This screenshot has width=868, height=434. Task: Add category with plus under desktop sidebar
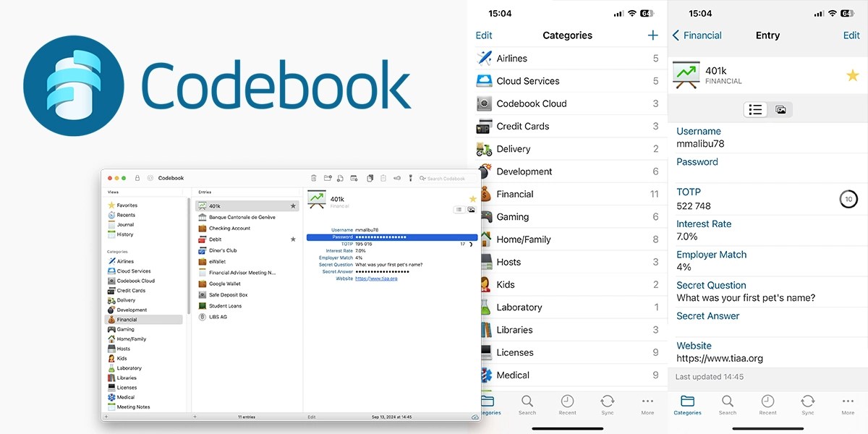(106, 417)
